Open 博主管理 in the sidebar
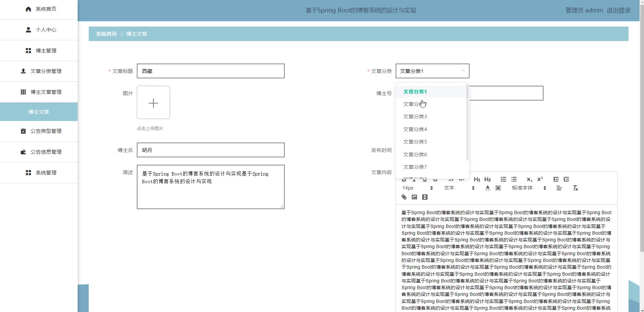This screenshot has width=644, height=312. click(x=39, y=51)
